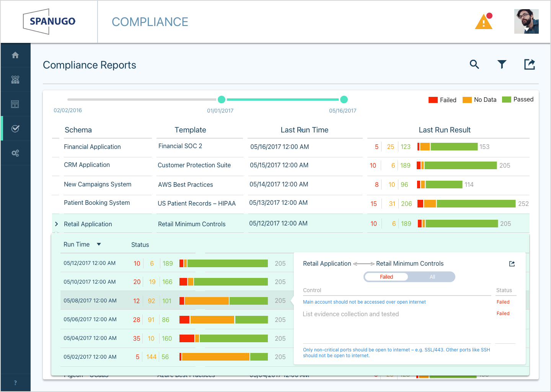Select the compliance checkmark sidebar icon
This screenshot has width=551, height=392.
(x=15, y=129)
